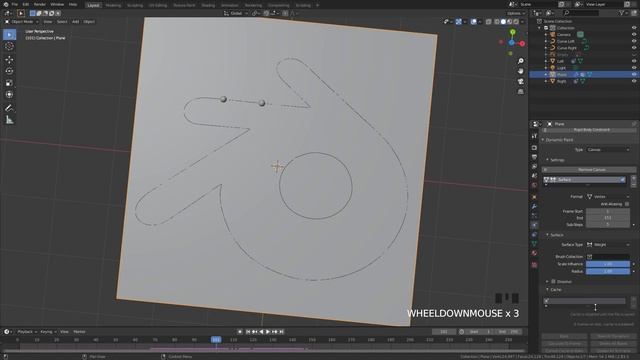
Task: Click the Radius slider field
Action: click(608, 271)
